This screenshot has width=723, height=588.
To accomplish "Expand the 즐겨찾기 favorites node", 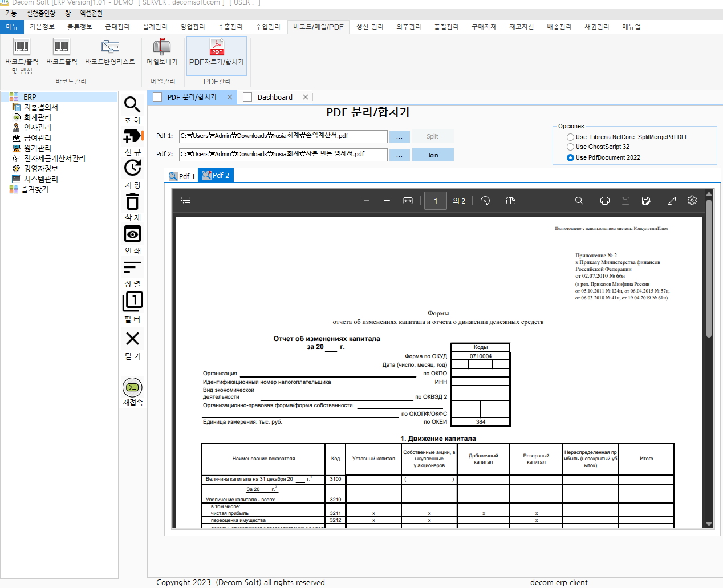I will 34,189.
